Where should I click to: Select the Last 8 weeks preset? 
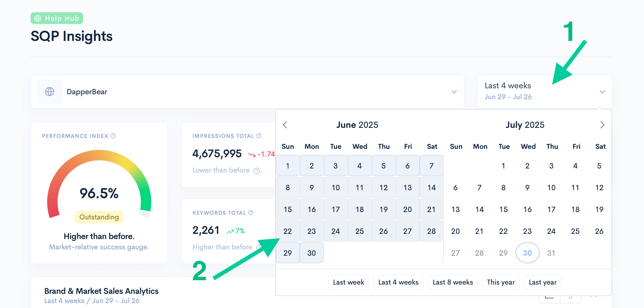coord(453,282)
